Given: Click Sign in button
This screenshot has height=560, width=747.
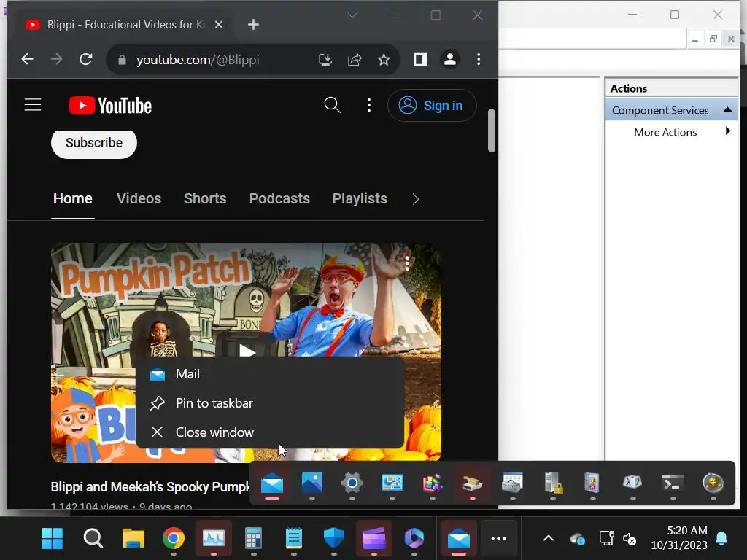Looking at the screenshot, I should point(432,105).
